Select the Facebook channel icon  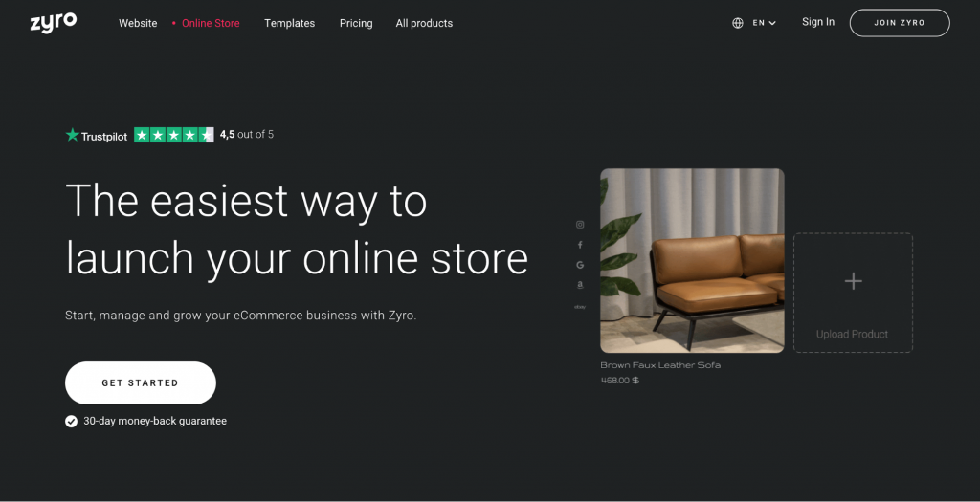(x=580, y=245)
